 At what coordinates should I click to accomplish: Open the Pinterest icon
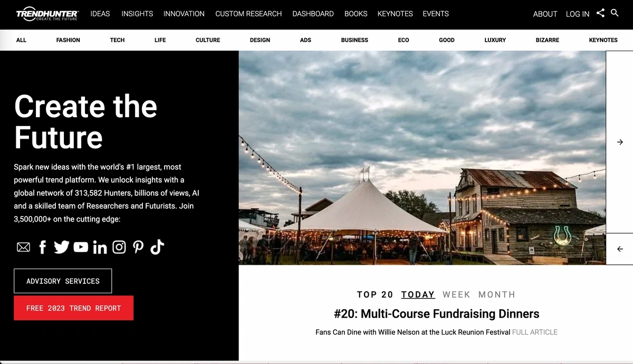click(138, 247)
